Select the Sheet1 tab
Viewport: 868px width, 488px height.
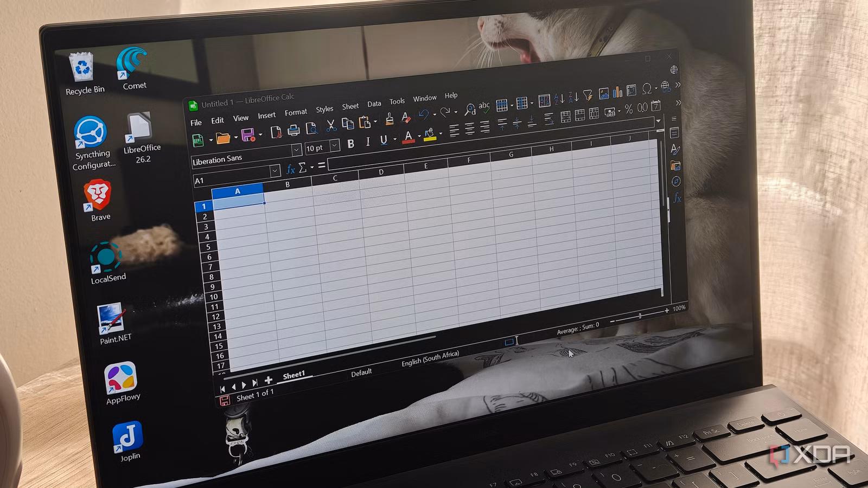coord(294,375)
